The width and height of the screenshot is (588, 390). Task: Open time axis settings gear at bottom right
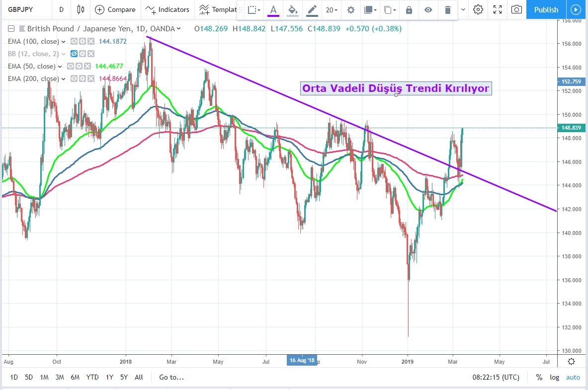(x=571, y=362)
